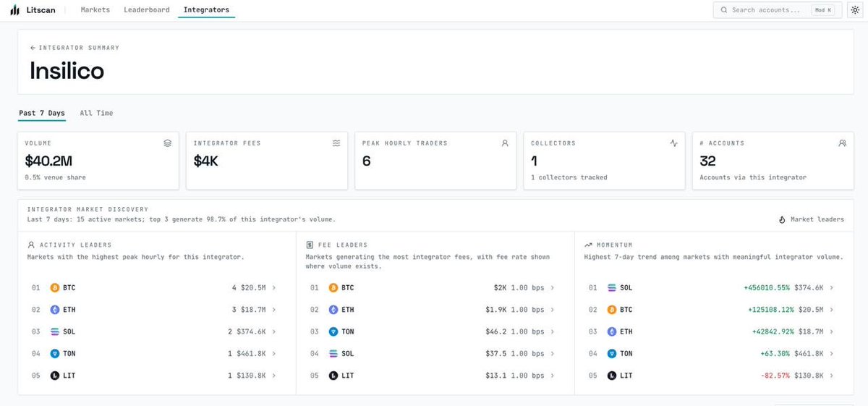This screenshot has height=406, width=868.
Task: Click SOL coin icon in Fee Leaders
Action: pos(333,354)
